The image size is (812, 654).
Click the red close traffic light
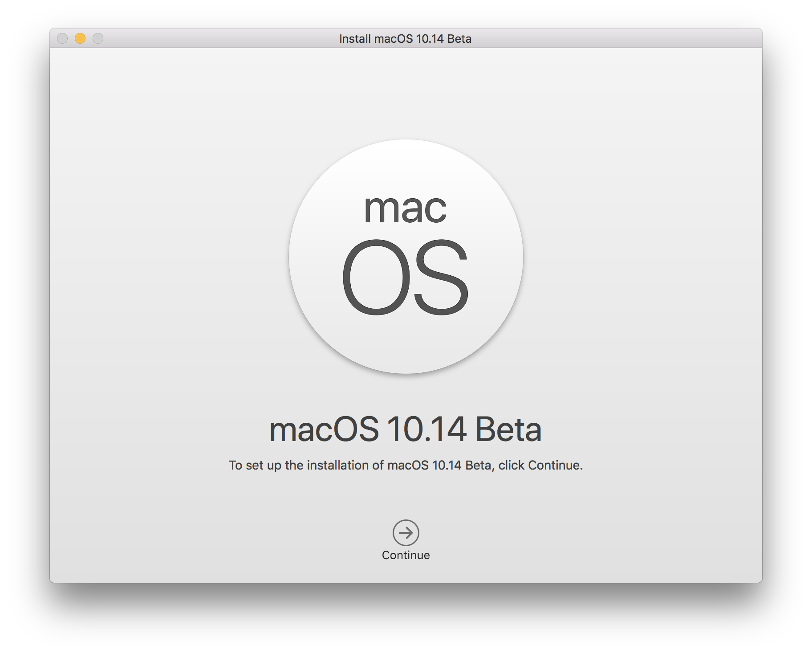pos(61,39)
